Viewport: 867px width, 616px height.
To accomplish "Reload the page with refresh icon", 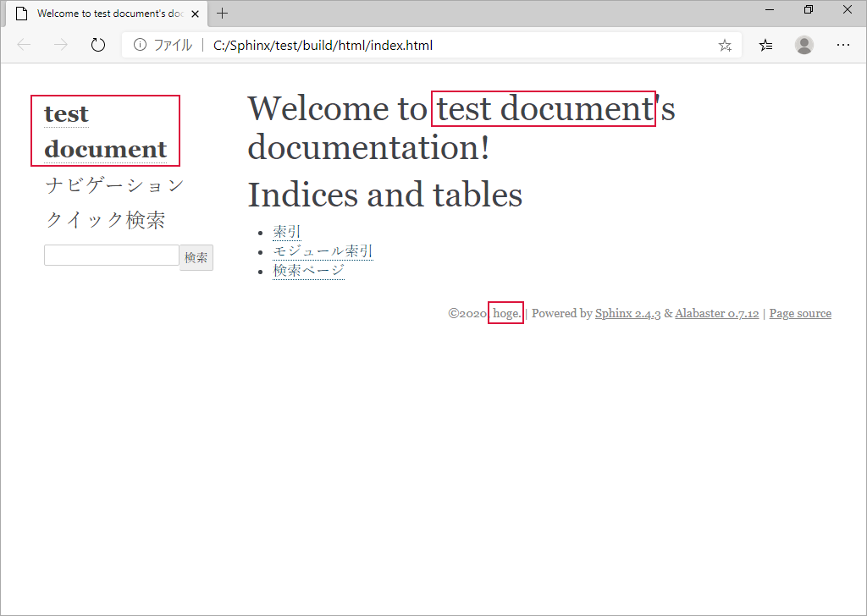I will pos(98,45).
